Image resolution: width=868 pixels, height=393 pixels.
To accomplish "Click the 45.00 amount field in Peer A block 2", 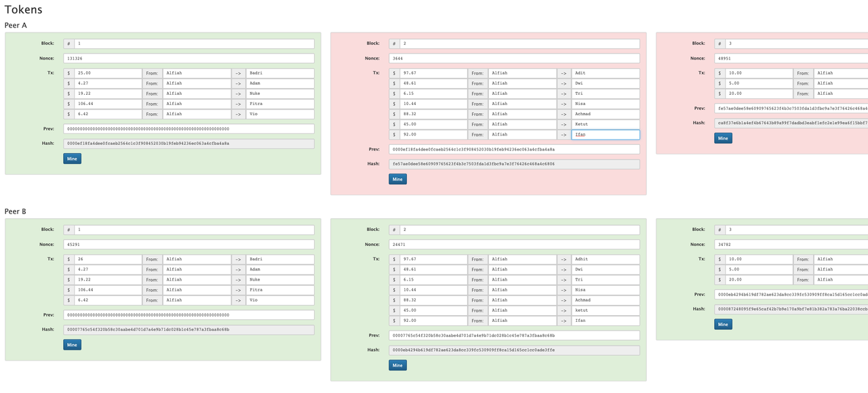I will [433, 125].
